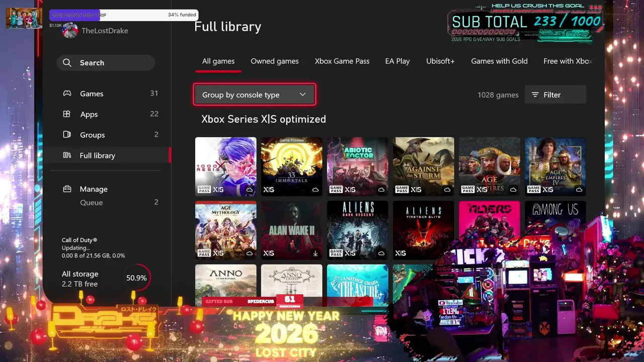Click the Search magnifier icon

pyautogui.click(x=67, y=63)
